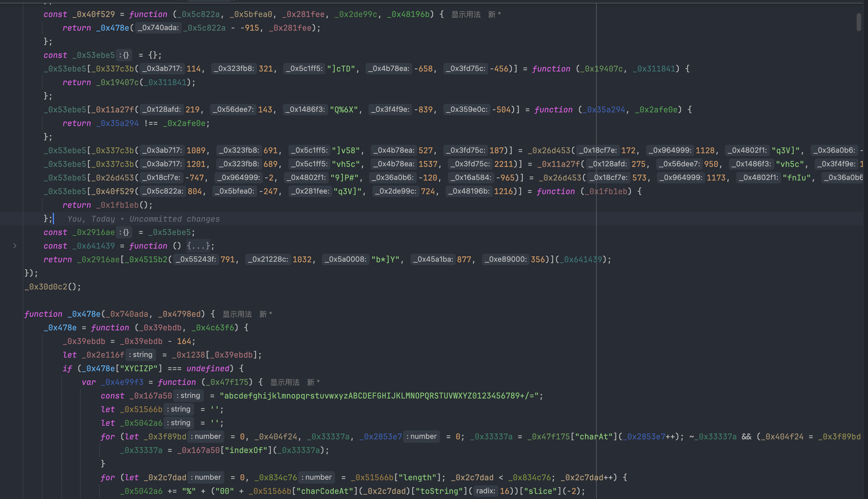The image size is (868, 499).
Task: Click the ': string' type hint after _0x2e116f
Action: (x=141, y=355)
